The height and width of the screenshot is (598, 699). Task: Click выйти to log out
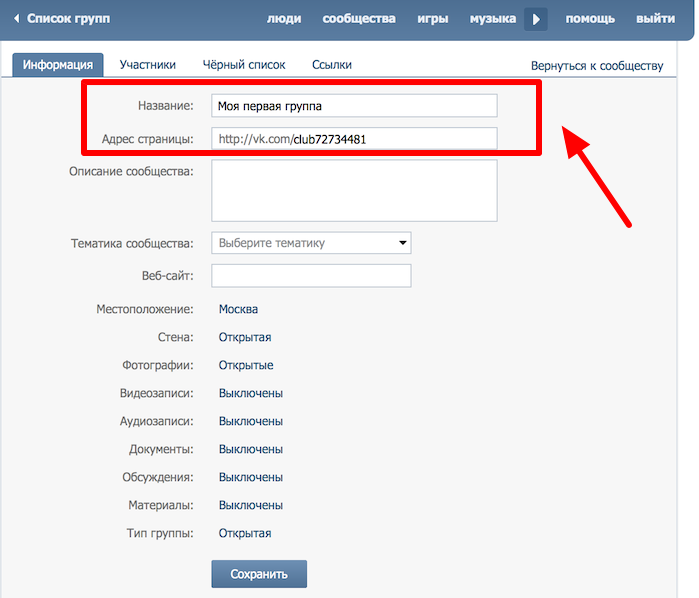click(655, 19)
